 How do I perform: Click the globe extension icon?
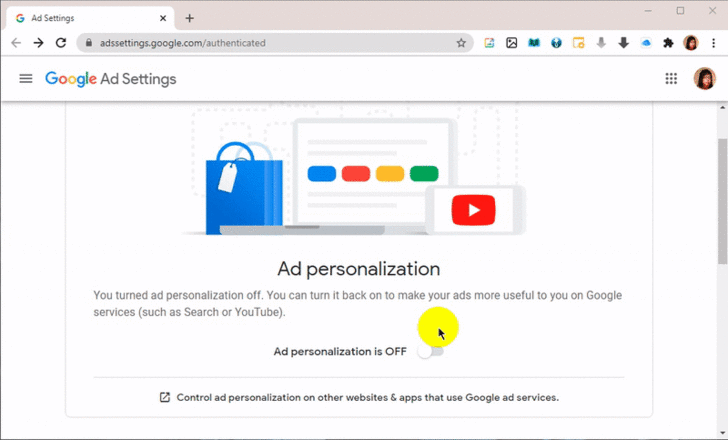[556, 43]
